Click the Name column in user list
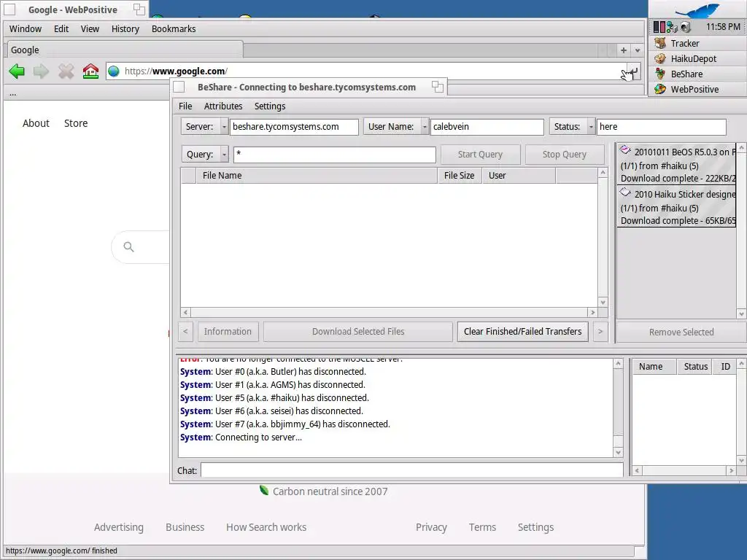This screenshot has width=747, height=560. 654,367
